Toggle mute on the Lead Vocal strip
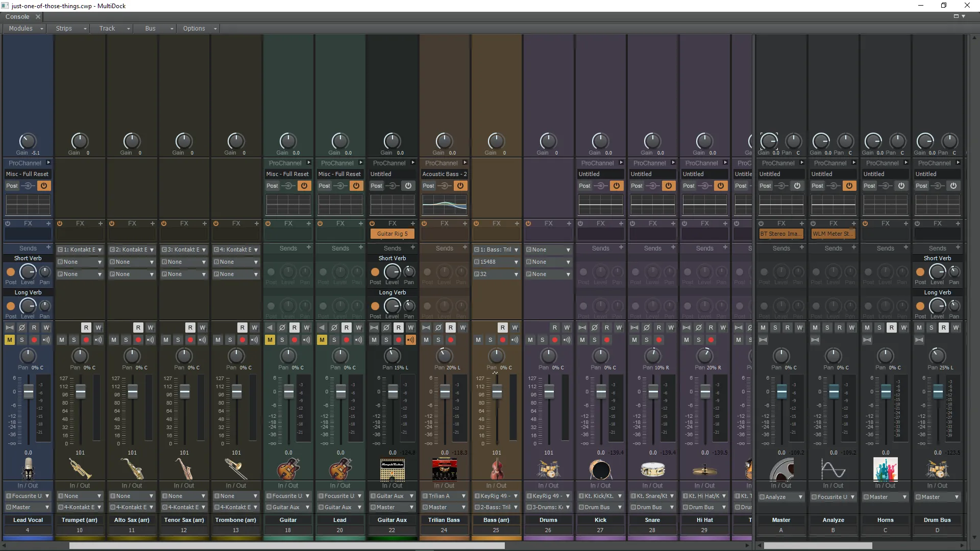Viewport: 980px width, 551px height. pyautogui.click(x=10, y=340)
